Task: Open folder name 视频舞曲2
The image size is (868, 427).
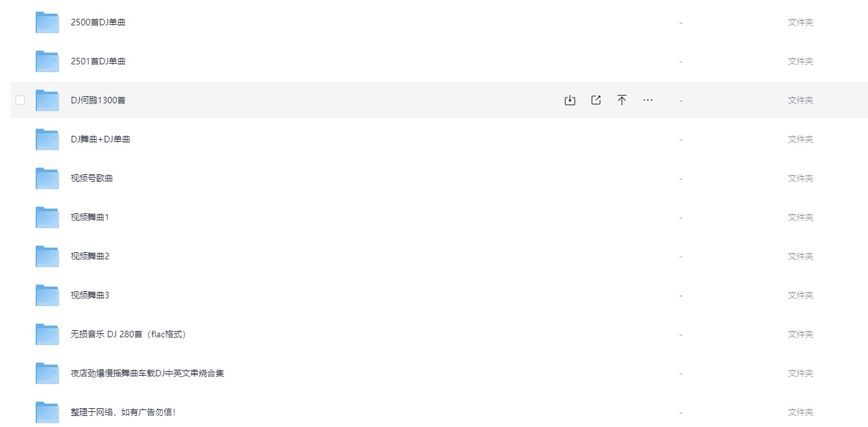Action: [x=90, y=256]
